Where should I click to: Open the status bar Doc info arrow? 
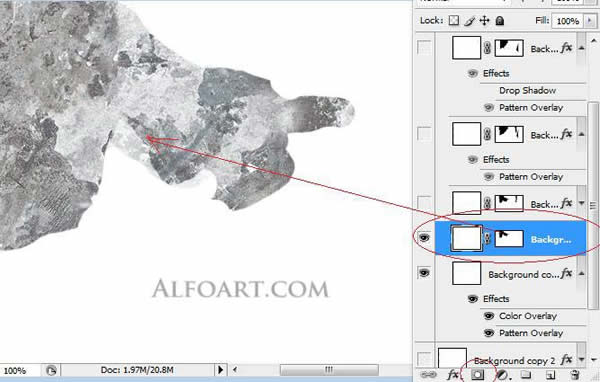pos(220,370)
